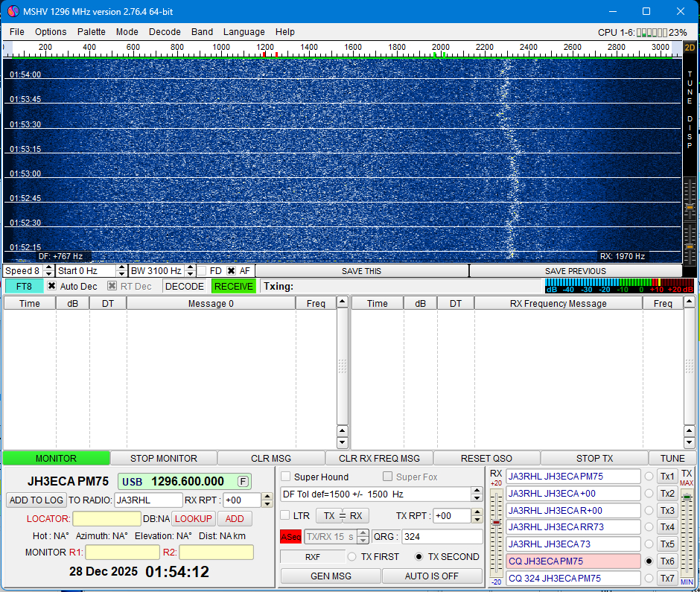
Task: Enable the Super Hound checkbox
Action: click(286, 477)
